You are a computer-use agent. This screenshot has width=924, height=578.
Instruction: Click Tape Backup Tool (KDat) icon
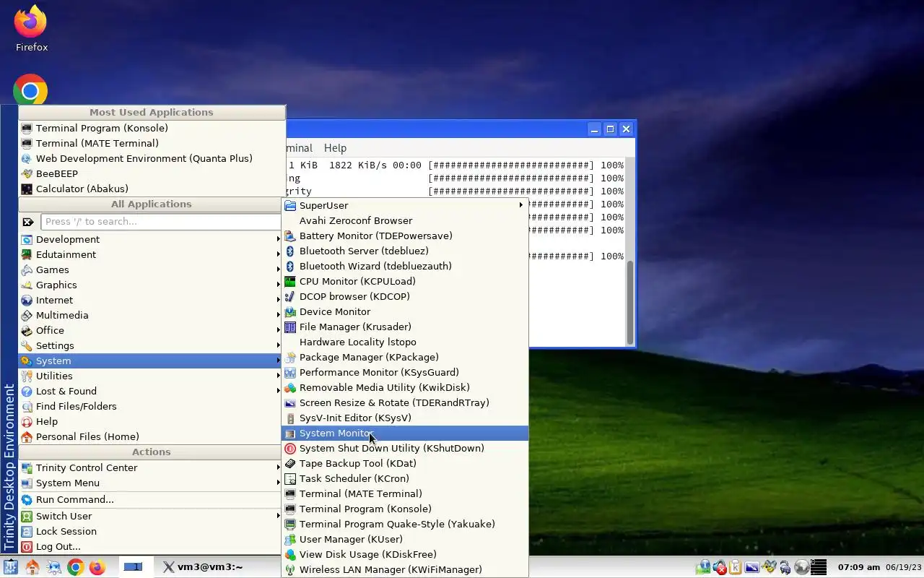(x=290, y=463)
